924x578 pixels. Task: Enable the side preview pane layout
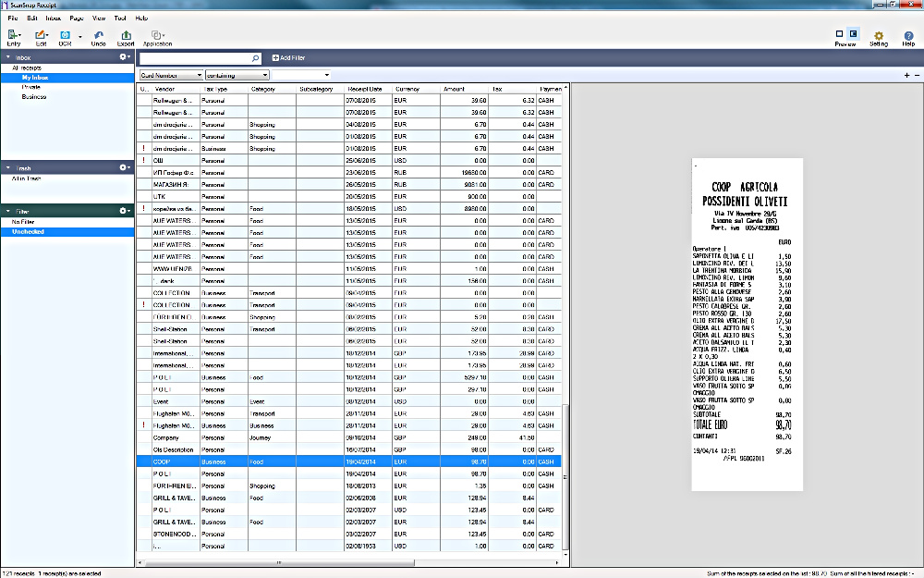click(x=853, y=34)
